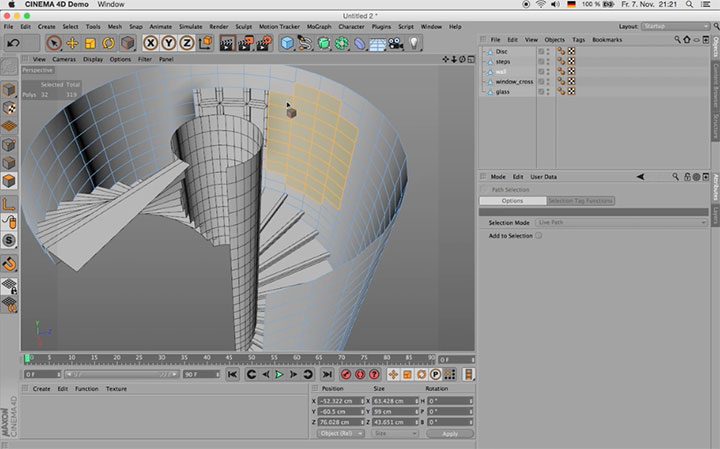Click the Apply button in coordinates
This screenshot has width=720, height=449.
pyautogui.click(x=450, y=434)
